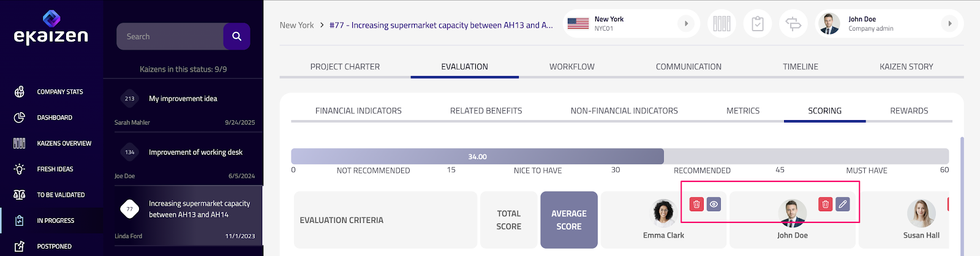Screen dimensions: 980x256
Task: Open the kanban board icon in header
Action: pos(722,24)
